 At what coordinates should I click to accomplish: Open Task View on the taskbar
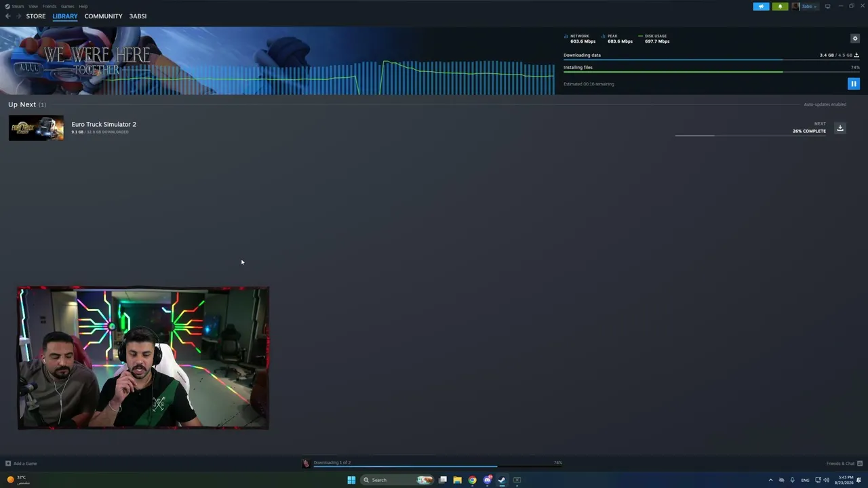(443, 480)
